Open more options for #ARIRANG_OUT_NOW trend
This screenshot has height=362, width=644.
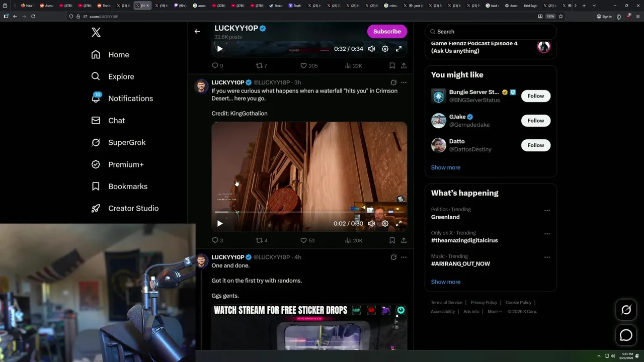click(x=547, y=257)
